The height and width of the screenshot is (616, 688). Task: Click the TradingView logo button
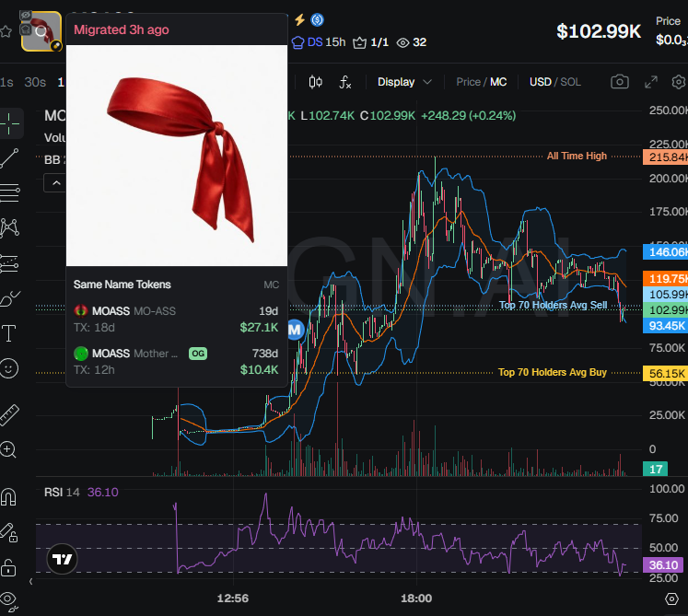pyautogui.click(x=62, y=559)
